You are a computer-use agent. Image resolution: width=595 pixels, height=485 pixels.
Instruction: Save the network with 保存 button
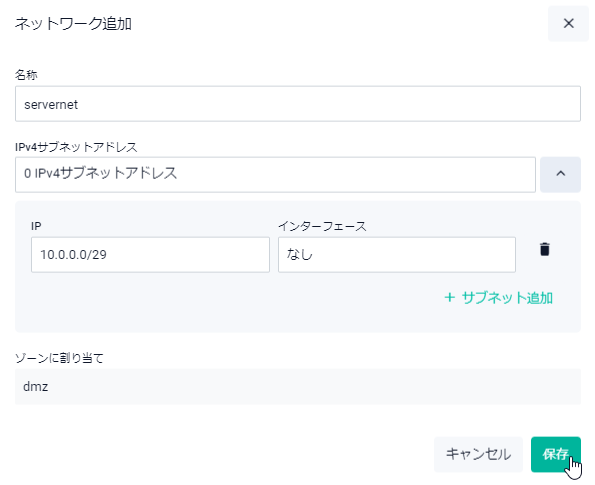(x=556, y=454)
